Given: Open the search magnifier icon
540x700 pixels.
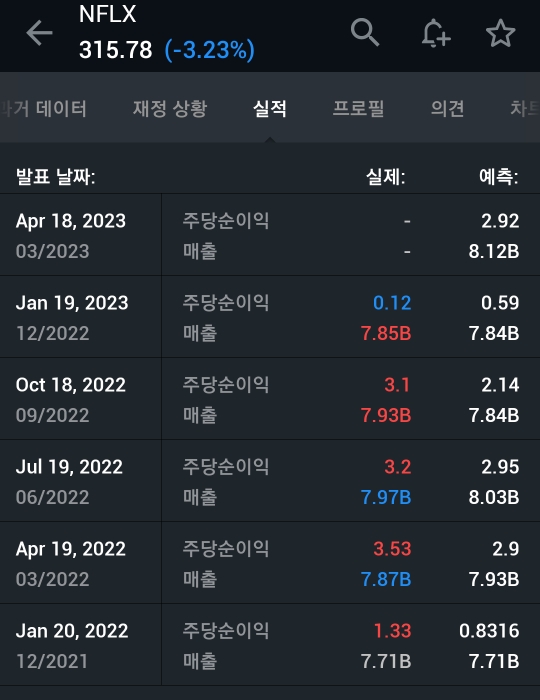Looking at the screenshot, I should coord(365,33).
